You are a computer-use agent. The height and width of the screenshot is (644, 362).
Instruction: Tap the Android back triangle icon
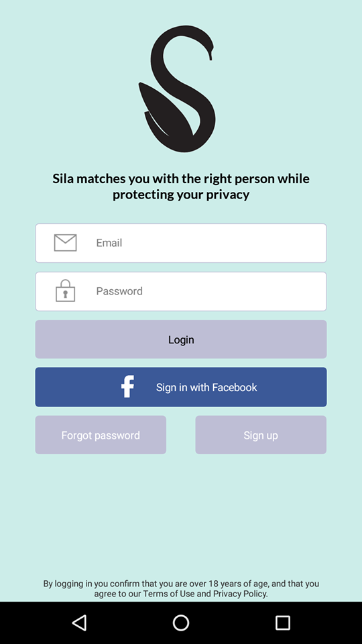(79, 623)
